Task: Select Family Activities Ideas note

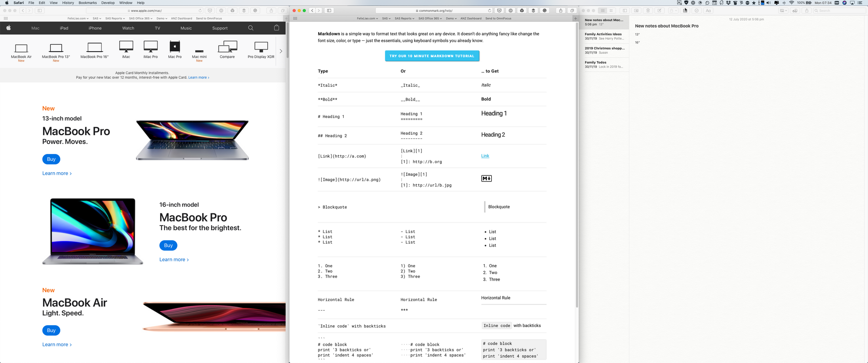Action: click(605, 36)
